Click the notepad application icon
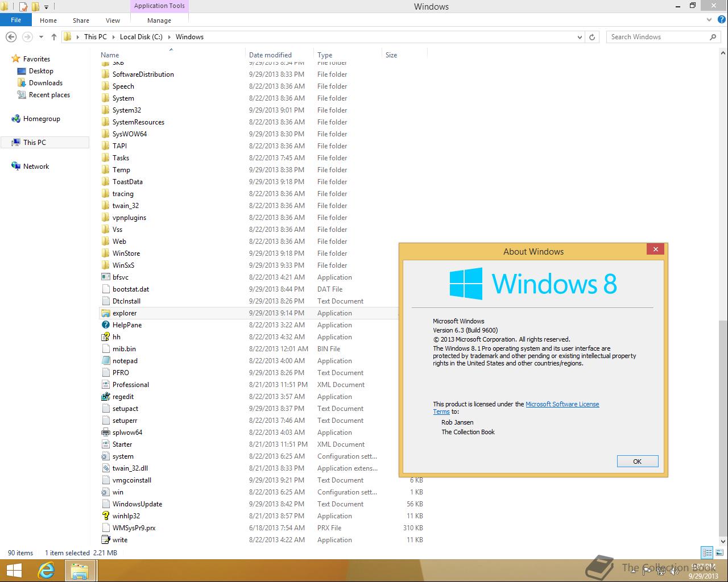This screenshot has width=728, height=582. 105,361
